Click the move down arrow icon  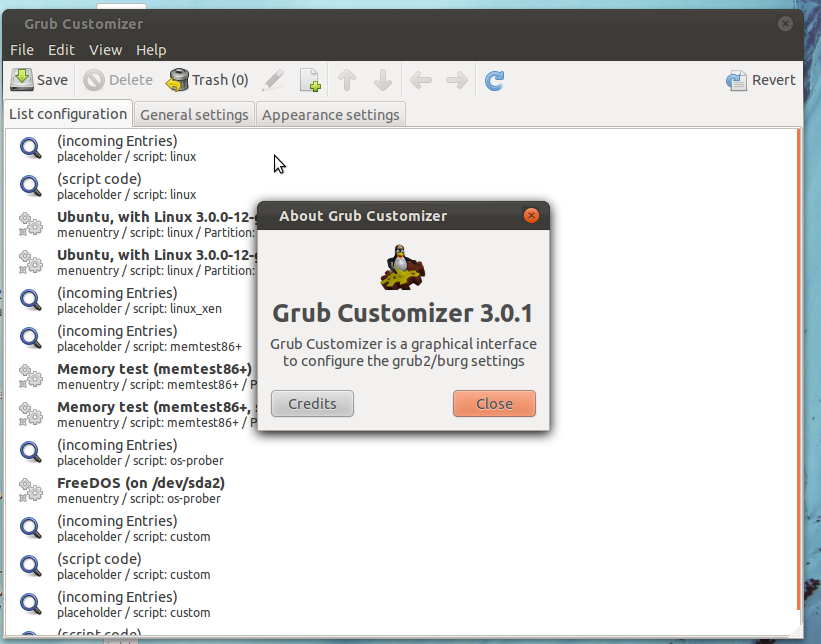pyautogui.click(x=383, y=81)
